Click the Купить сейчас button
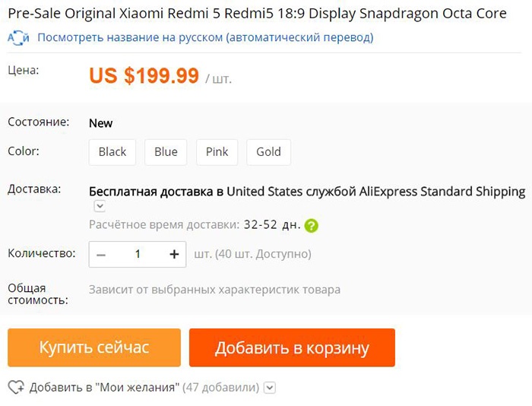 tap(94, 348)
